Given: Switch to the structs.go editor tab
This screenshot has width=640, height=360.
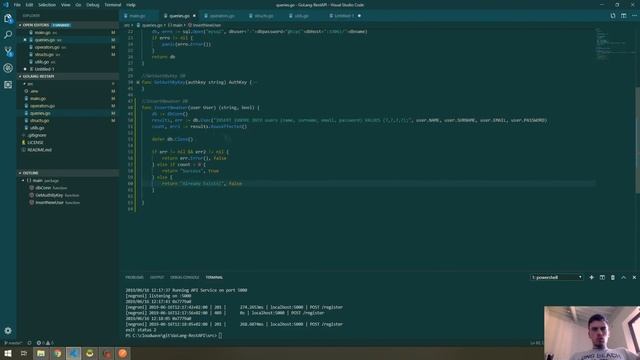Looking at the screenshot, I should coord(264,16).
